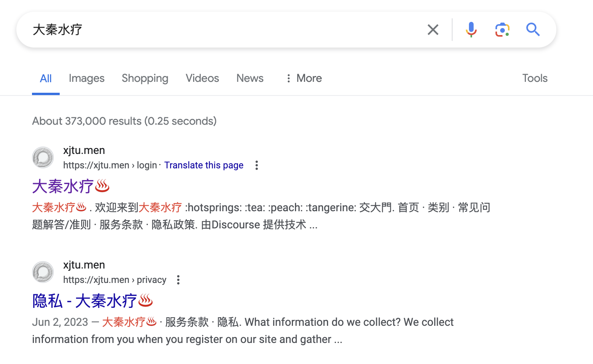Screen dimensions: 593x364
Task: Click favicon of first xjtu.men result
Action: coord(43,157)
